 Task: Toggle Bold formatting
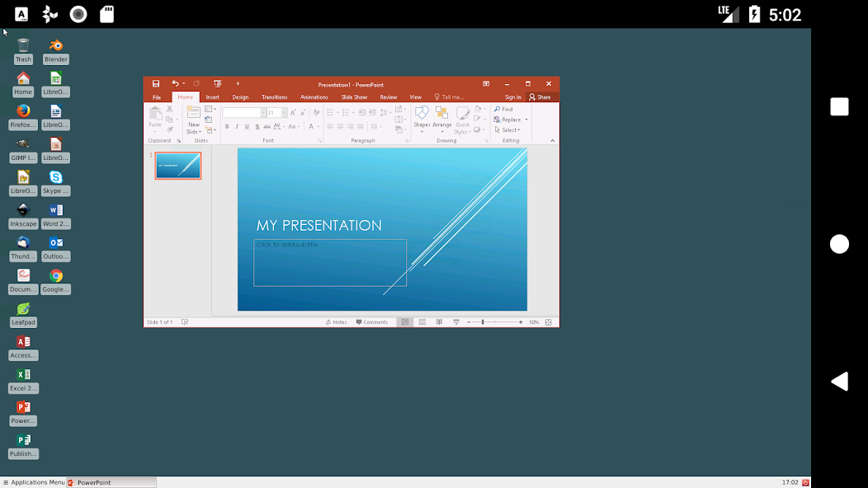227,127
